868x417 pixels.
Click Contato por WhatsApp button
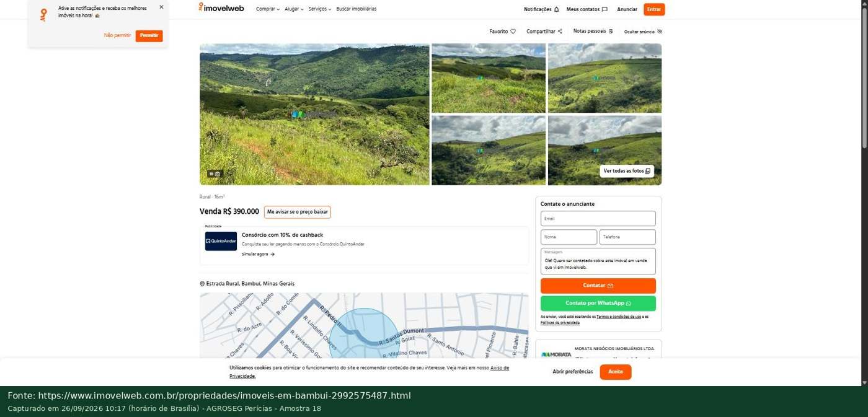pos(598,304)
